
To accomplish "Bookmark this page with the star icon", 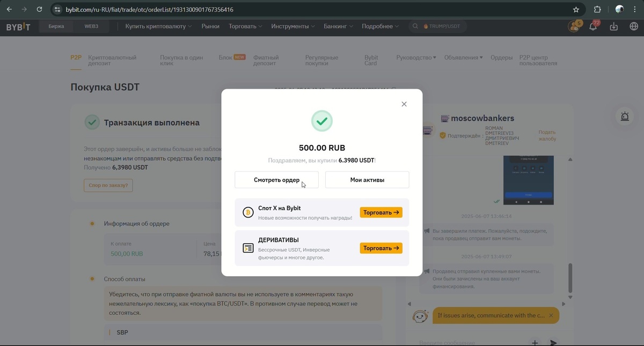I will point(576,10).
